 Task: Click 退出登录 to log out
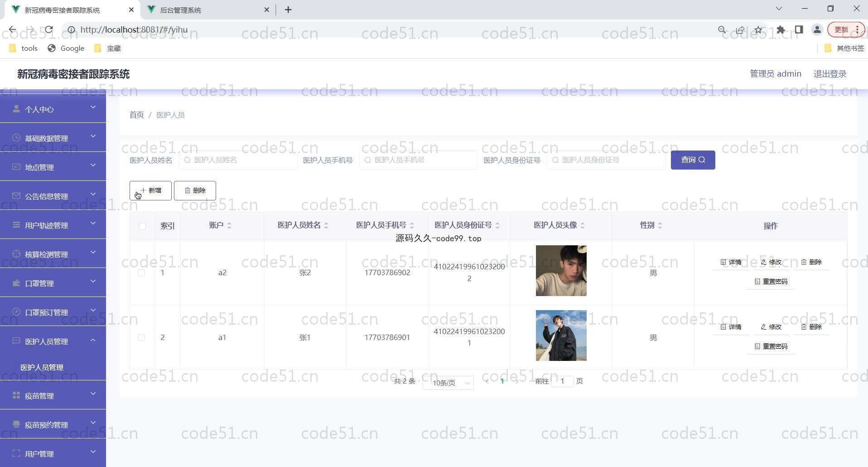point(830,74)
